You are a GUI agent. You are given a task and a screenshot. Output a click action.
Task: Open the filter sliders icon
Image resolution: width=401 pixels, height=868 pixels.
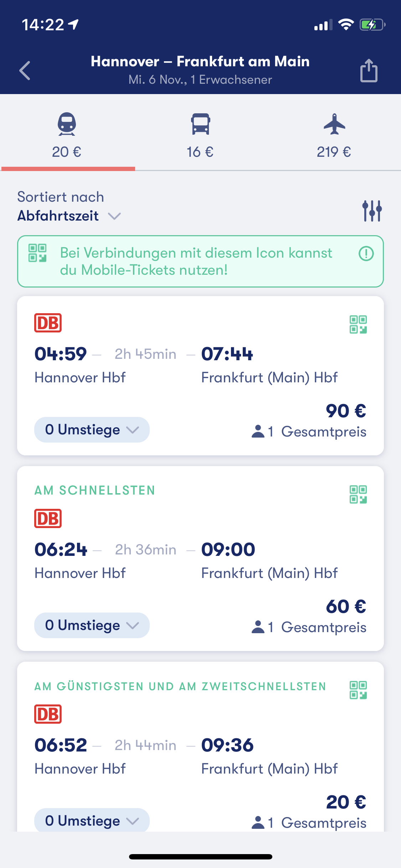tap(372, 211)
